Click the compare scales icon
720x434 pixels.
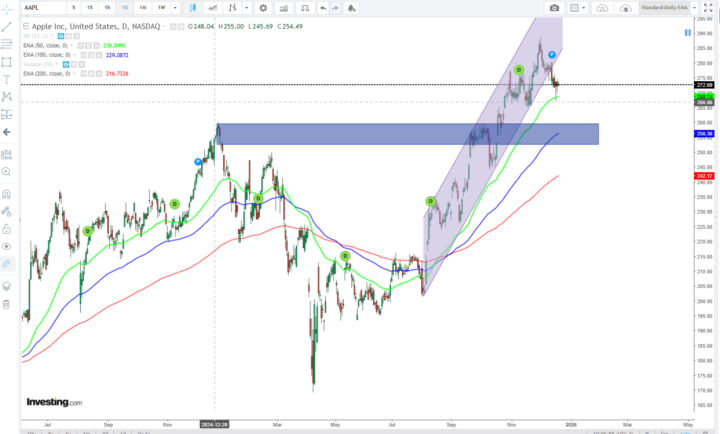pyautogui.click(x=305, y=8)
